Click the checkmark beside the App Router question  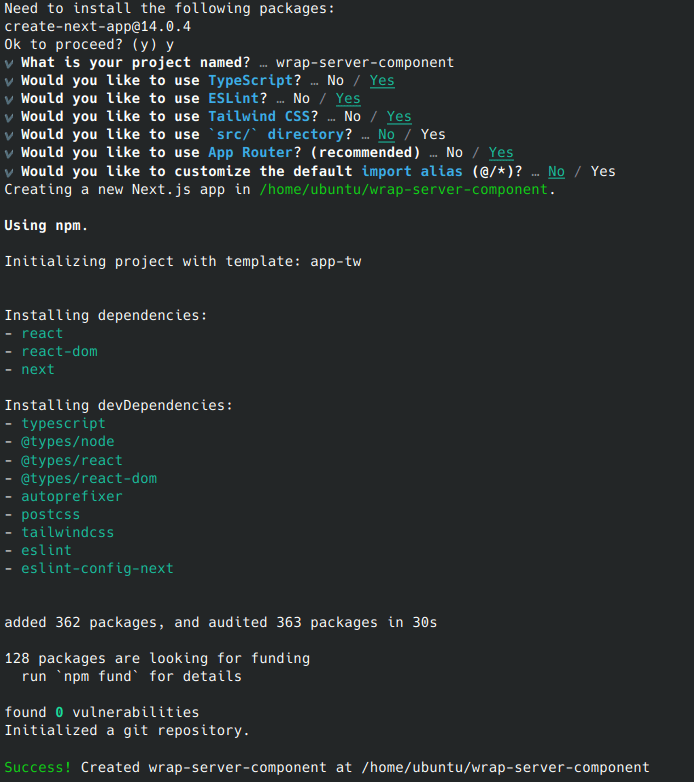pos(9,153)
